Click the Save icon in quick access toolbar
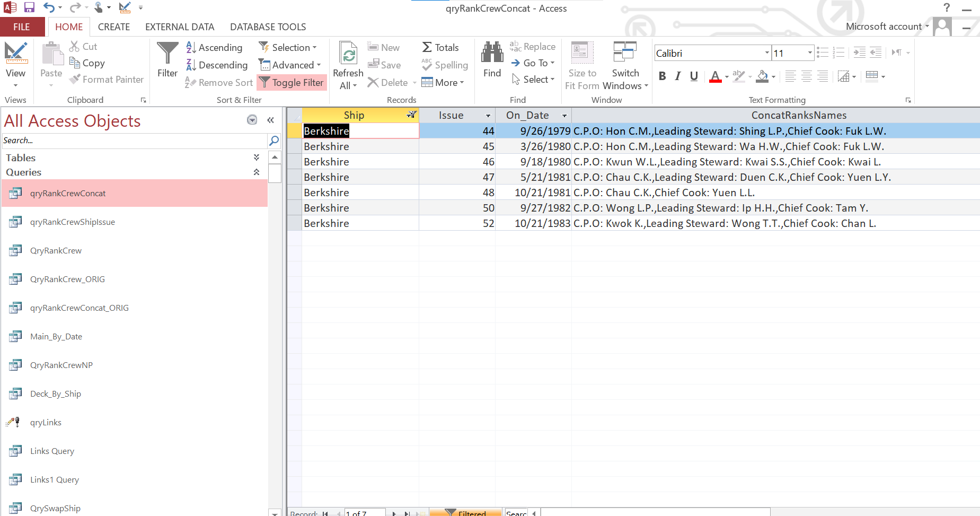The height and width of the screenshot is (516, 980). tap(29, 7)
